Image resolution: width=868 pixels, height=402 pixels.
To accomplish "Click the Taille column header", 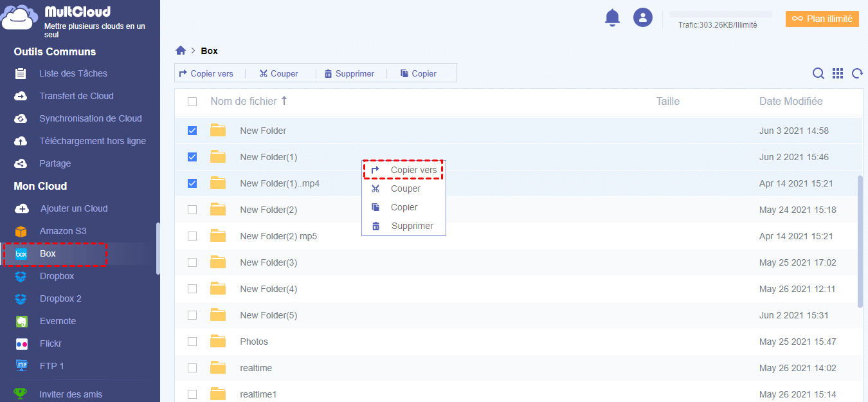I will (x=668, y=101).
